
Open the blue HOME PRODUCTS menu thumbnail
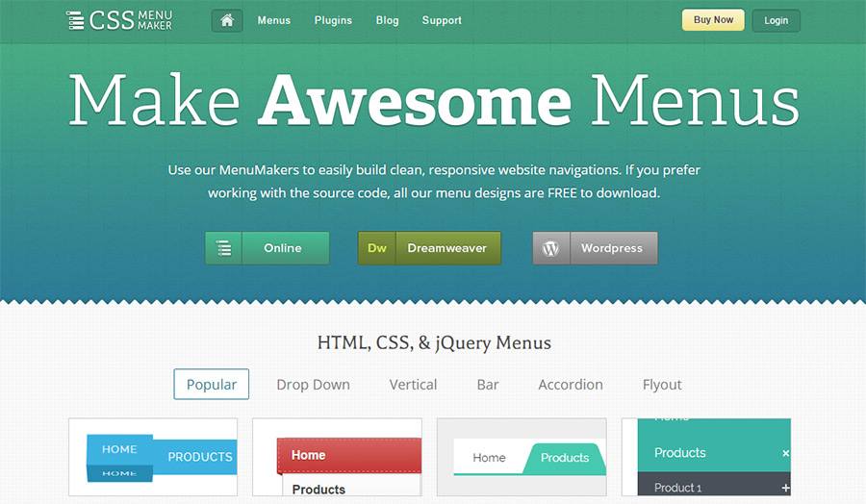pyautogui.click(x=153, y=457)
